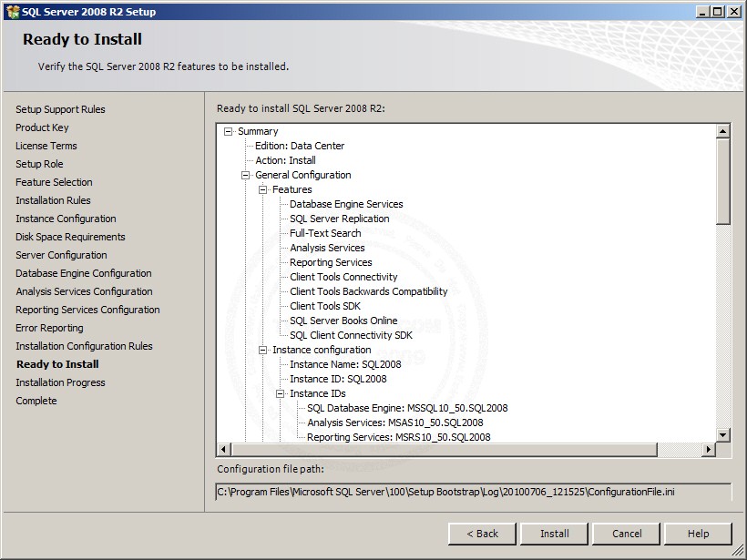Click the horizontal scrollbar thumb
The height and width of the screenshot is (560, 747).
[445, 449]
